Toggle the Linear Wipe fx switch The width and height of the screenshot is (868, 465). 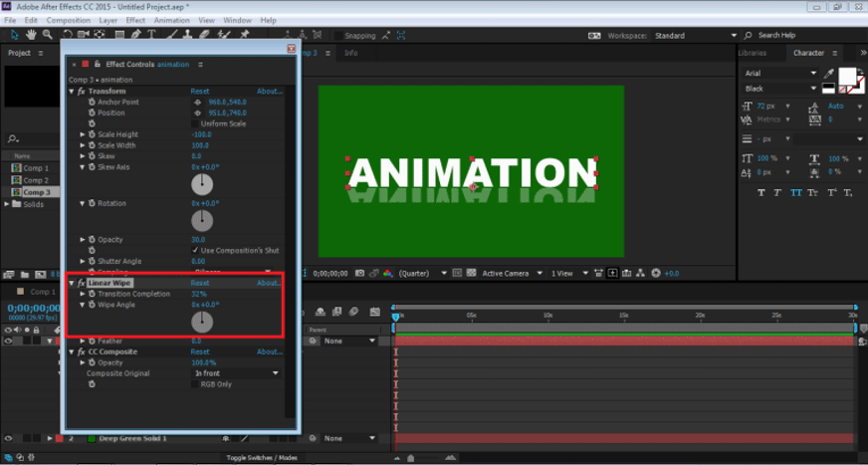point(81,283)
